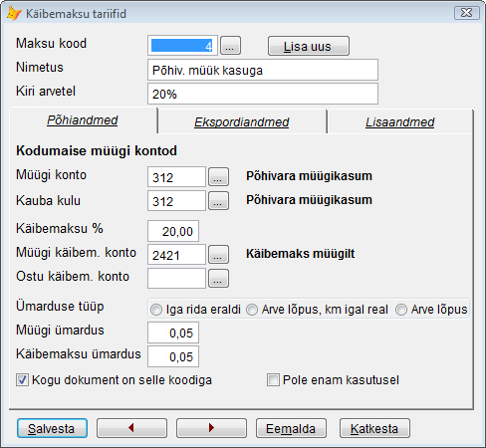Open lookup beside Maksu kood field
The height and width of the screenshot is (448, 486).
[x=231, y=46]
